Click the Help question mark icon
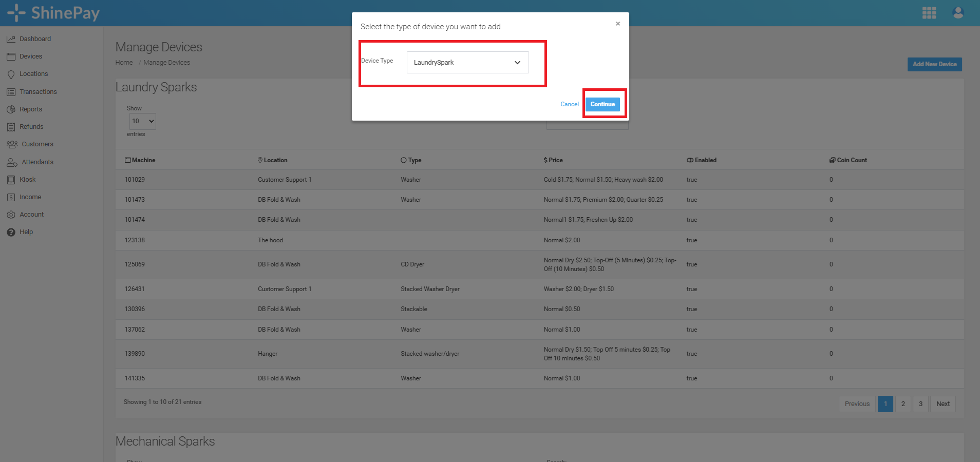Viewport: 980px width, 462px height. click(11, 232)
